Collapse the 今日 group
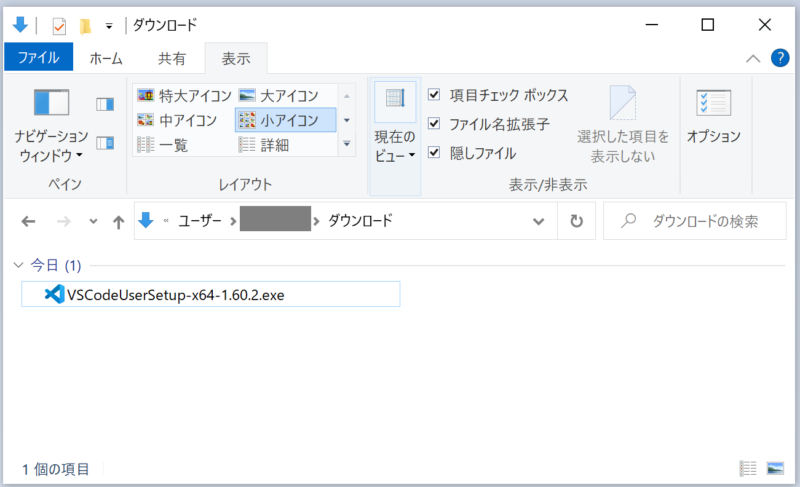This screenshot has height=487, width=800. pos(20,266)
